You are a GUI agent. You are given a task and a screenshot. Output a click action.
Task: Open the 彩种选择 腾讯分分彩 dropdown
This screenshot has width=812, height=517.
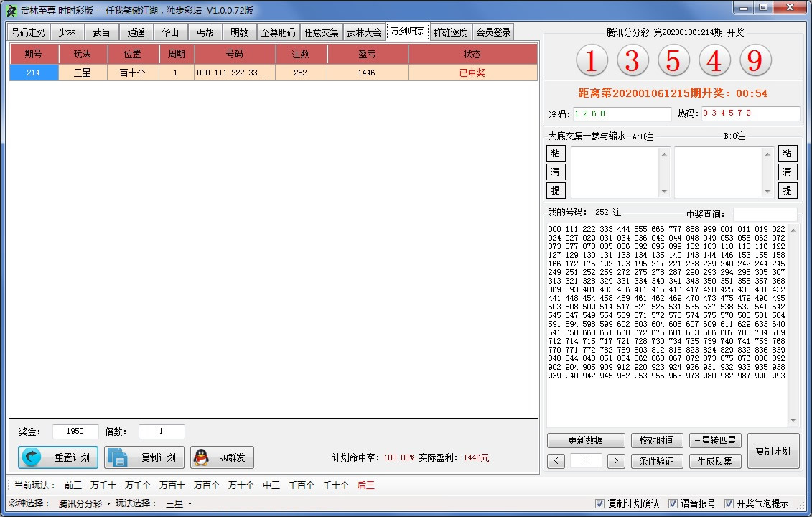point(85,503)
